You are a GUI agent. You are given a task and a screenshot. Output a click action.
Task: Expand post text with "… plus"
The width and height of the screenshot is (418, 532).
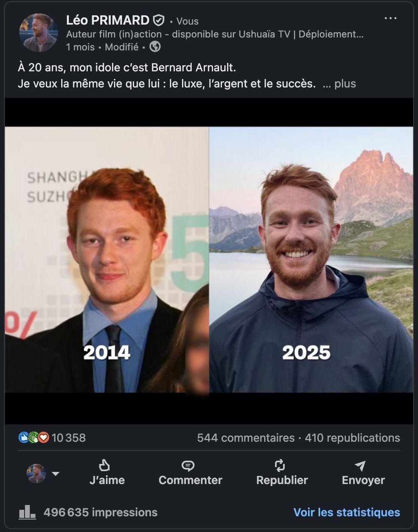339,84
